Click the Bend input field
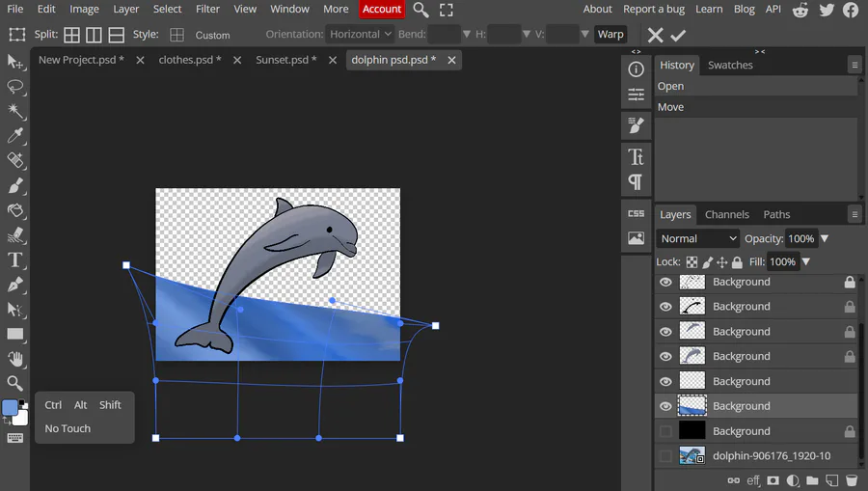Viewport: 868px width, 491px height. point(444,34)
